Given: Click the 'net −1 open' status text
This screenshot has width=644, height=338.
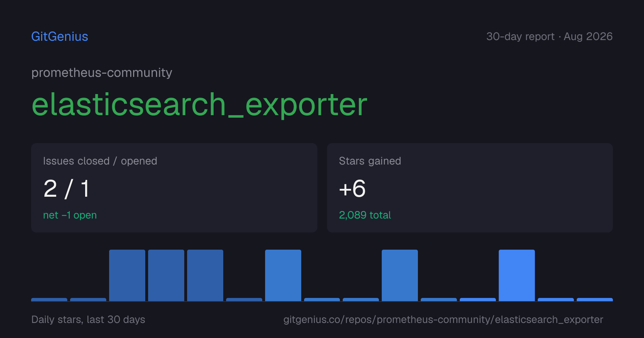Looking at the screenshot, I should [70, 215].
